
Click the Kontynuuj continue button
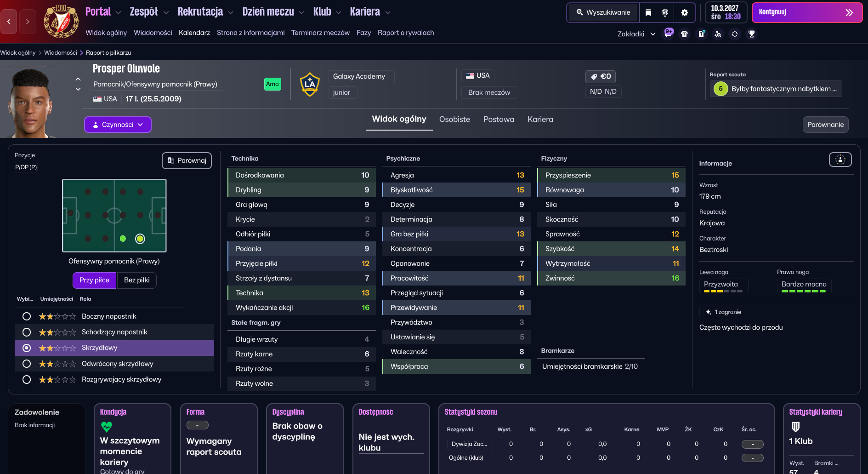[807, 12]
